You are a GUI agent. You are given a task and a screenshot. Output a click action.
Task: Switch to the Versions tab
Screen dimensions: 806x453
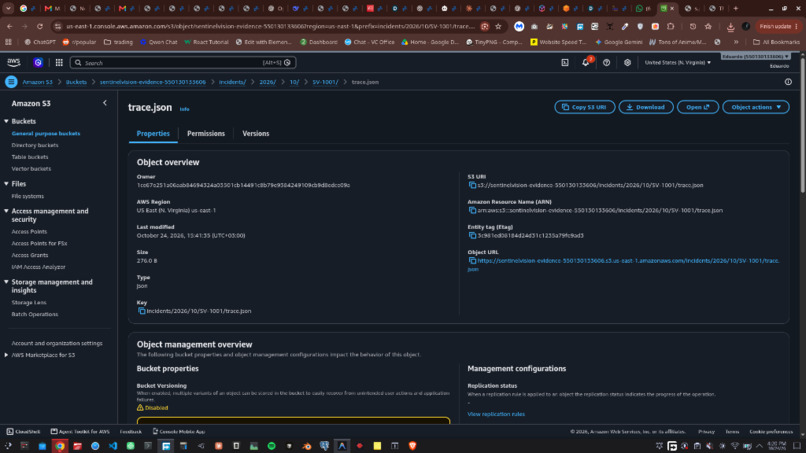coord(255,133)
